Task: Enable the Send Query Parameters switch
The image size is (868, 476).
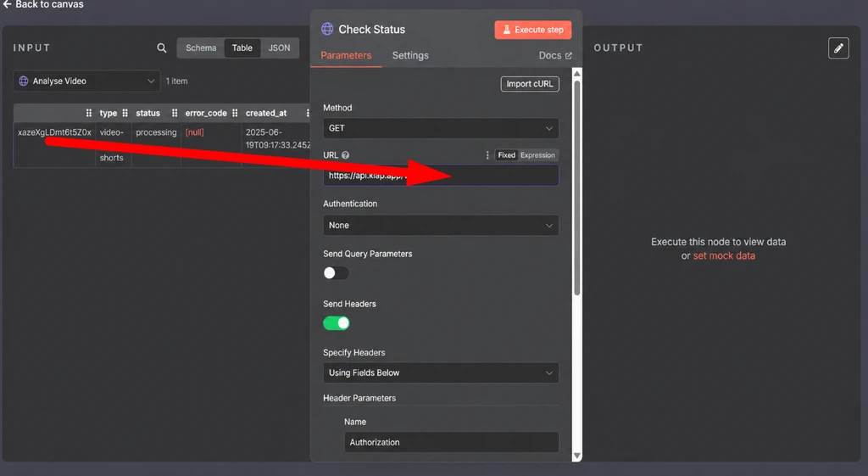Action: tap(336, 273)
